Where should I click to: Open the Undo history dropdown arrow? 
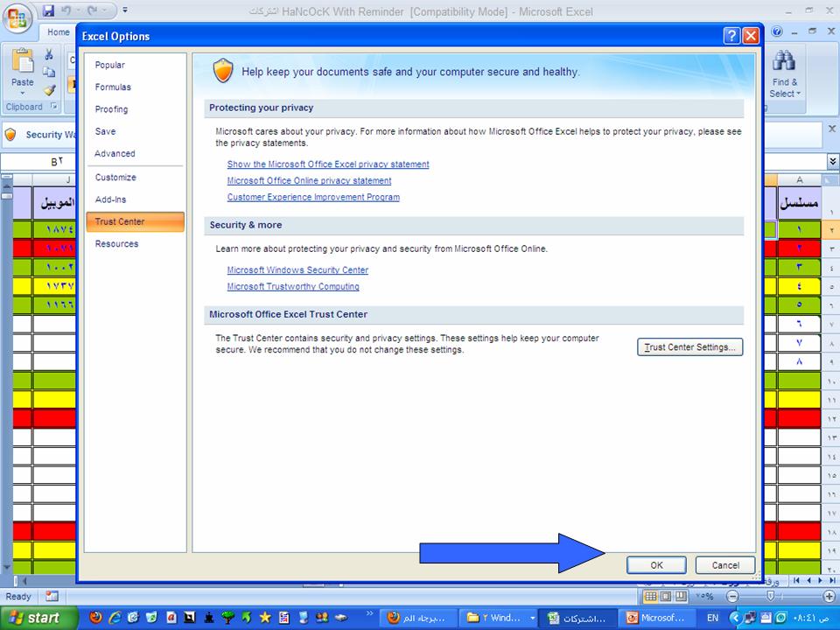point(76,10)
